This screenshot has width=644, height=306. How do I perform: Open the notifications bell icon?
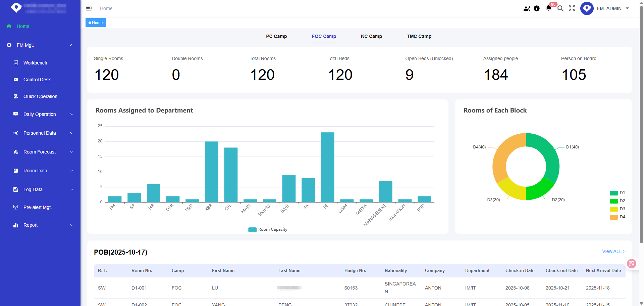pos(548,8)
